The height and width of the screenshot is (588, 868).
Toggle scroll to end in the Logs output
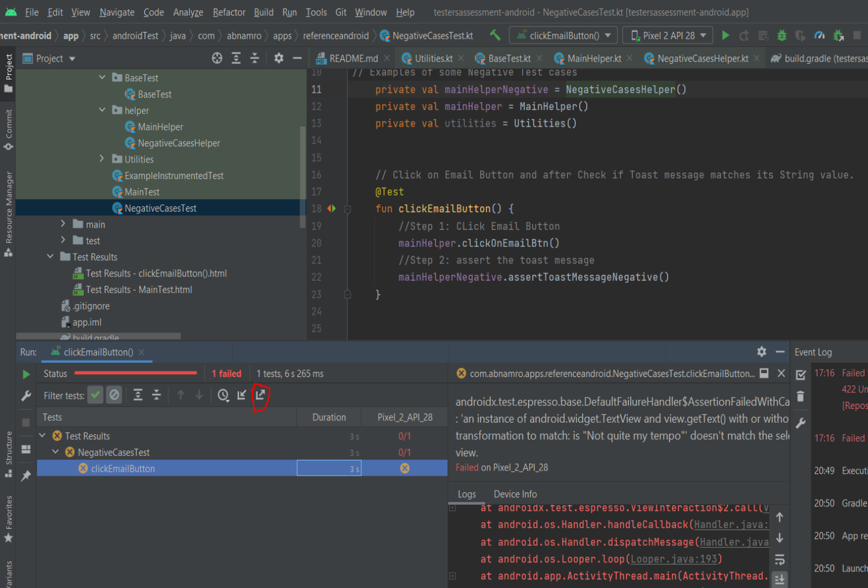[x=780, y=579]
